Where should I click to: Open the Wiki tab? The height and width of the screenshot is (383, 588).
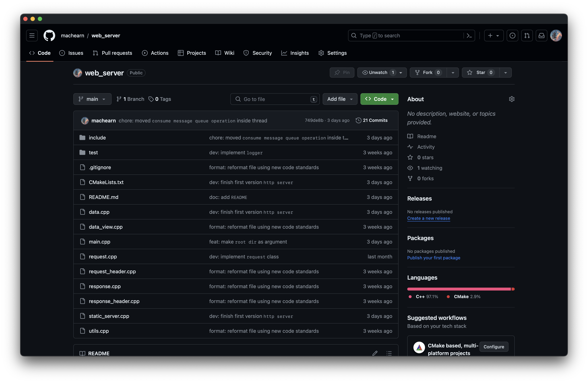pyautogui.click(x=224, y=53)
